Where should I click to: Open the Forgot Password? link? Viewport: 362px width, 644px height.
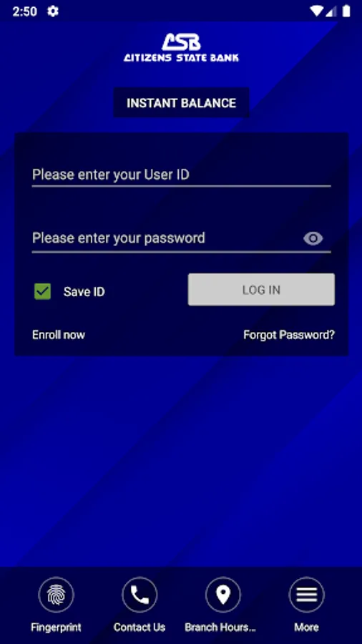289,335
